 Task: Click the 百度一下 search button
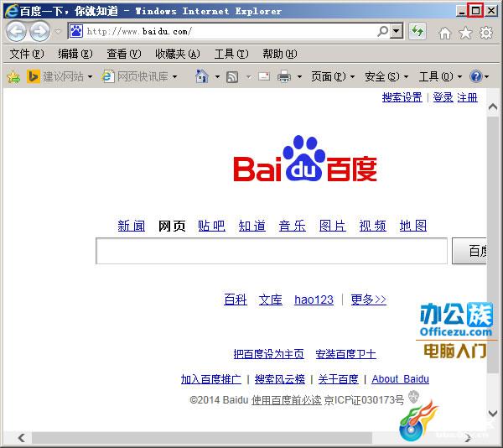tap(469, 251)
